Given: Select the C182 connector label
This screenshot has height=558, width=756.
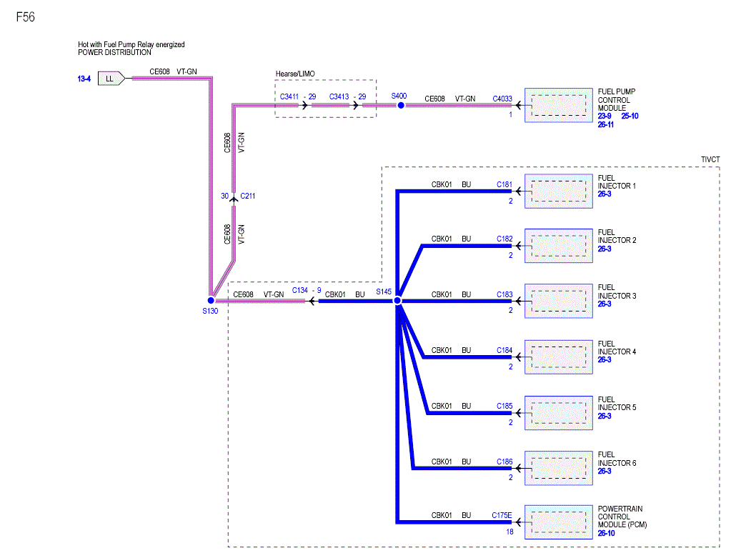Looking at the screenshot, I should pyautogui.click(x=504, y=239).
